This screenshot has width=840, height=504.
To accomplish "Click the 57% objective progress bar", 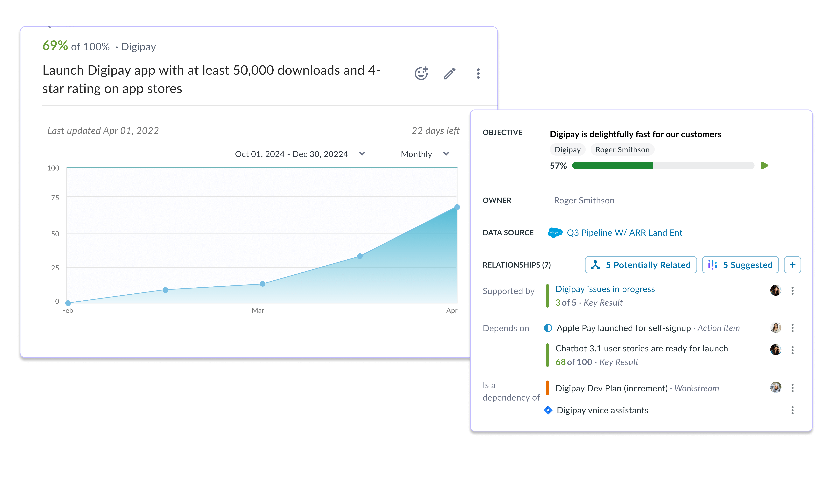I will click(663, 165).
